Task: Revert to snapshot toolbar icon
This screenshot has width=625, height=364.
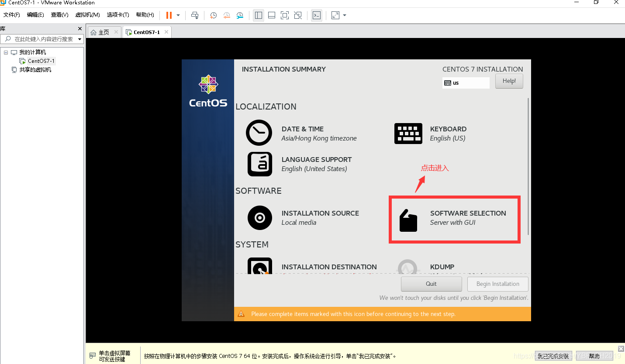Action: [227, 15]
